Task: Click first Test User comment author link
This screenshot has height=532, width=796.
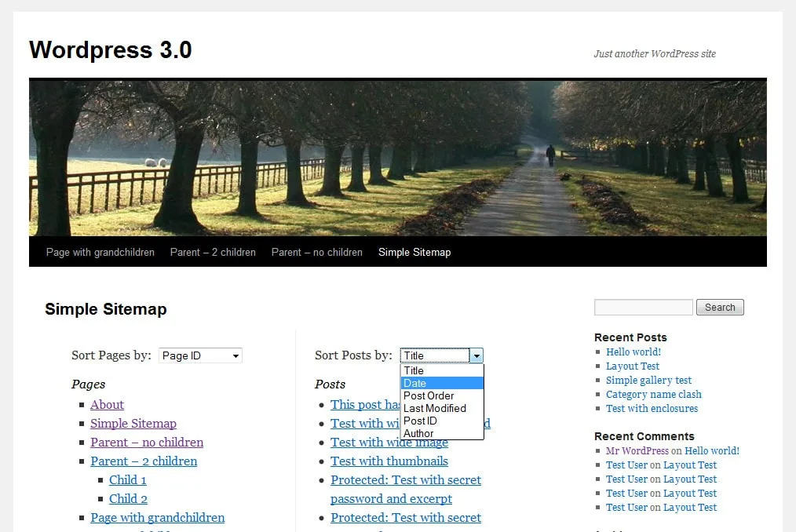Action: (x=626, y=465)
